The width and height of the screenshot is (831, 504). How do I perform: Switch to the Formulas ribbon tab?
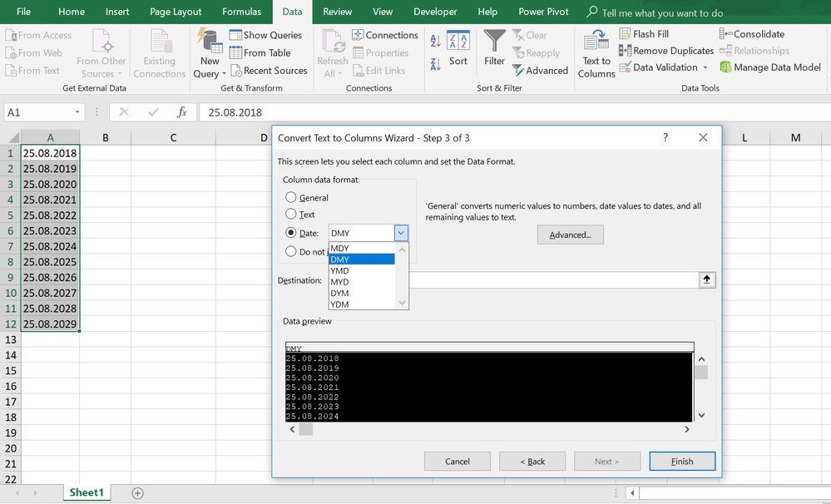[241, 12]
